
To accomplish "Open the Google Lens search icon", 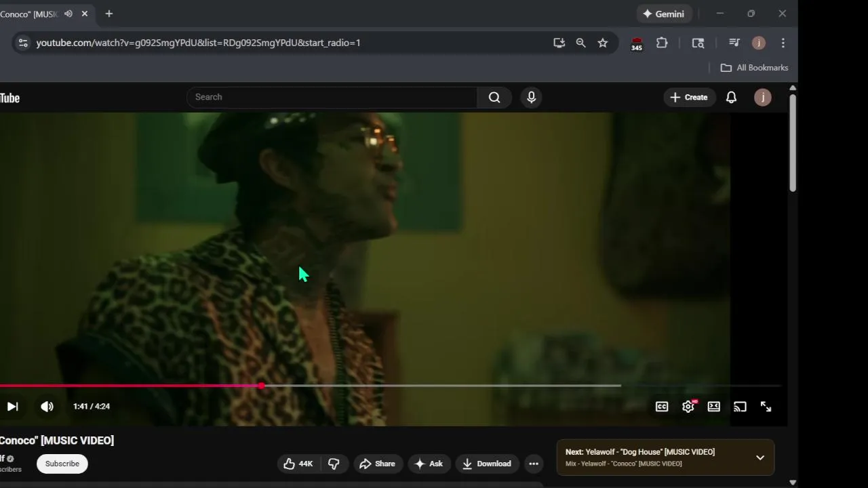I will [x=698, y=43].
